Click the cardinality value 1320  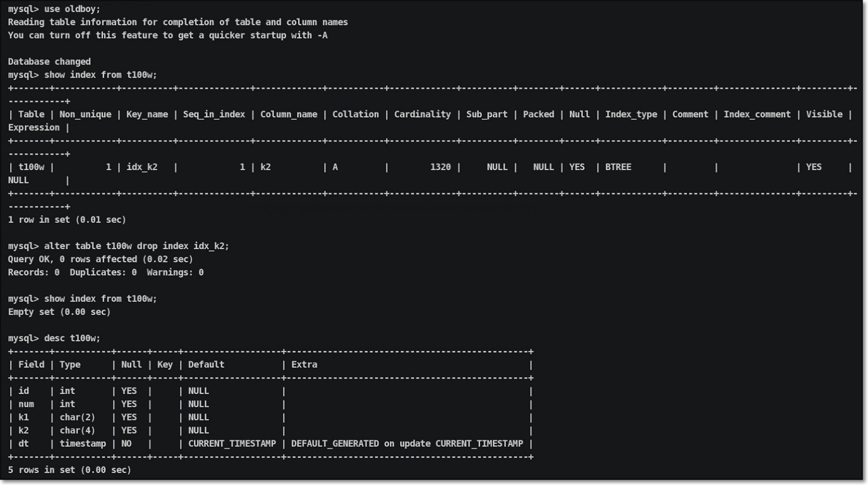440,167
